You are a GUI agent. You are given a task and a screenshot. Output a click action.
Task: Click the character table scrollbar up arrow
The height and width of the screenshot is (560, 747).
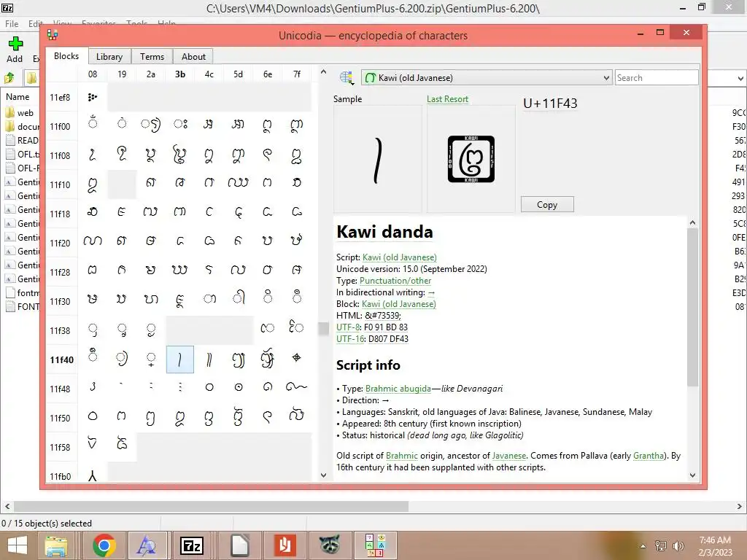coord(323,72)
